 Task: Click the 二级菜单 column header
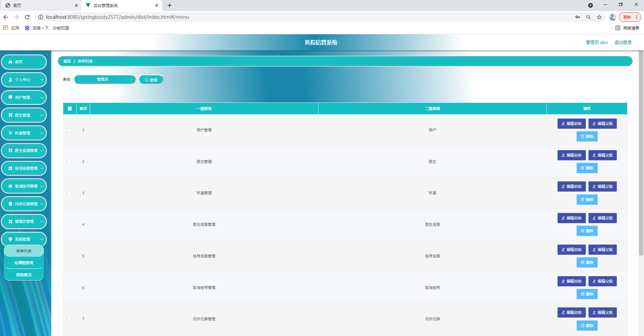432,109
